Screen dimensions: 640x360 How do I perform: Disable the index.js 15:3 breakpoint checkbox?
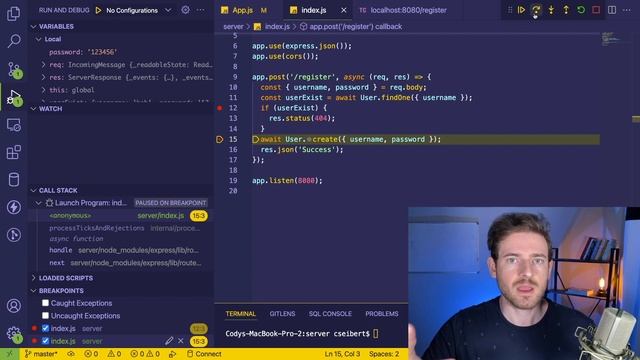pos(45,341)
